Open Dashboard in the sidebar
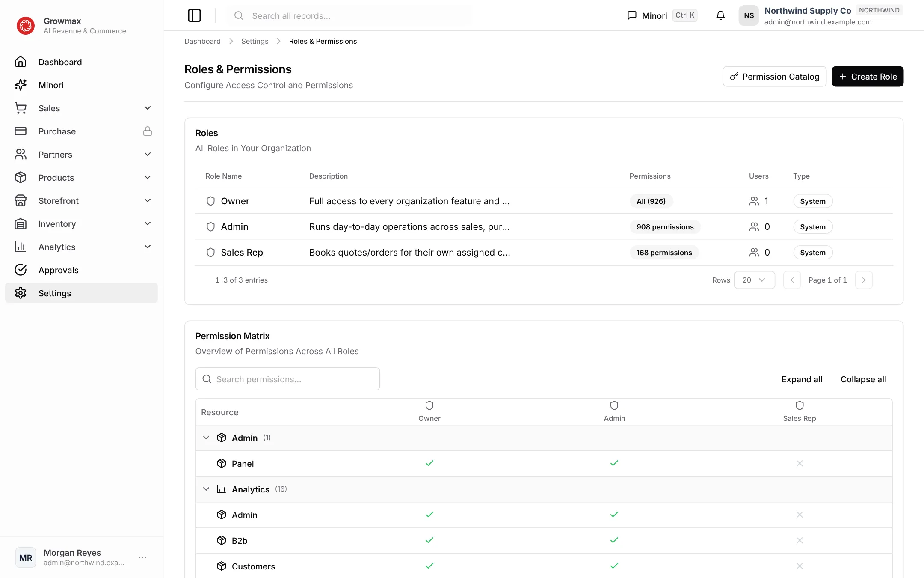The image size is (924, 578). point(81,62)
